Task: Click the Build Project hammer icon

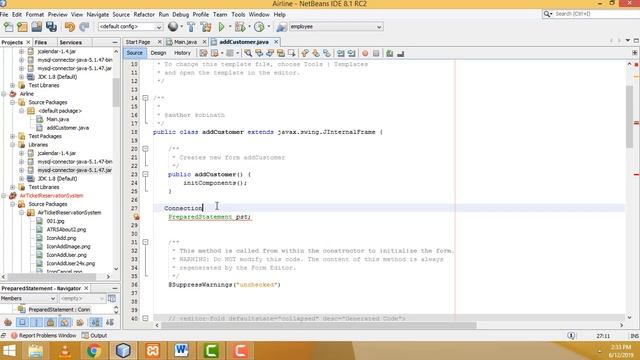Action: click(191, 27)
